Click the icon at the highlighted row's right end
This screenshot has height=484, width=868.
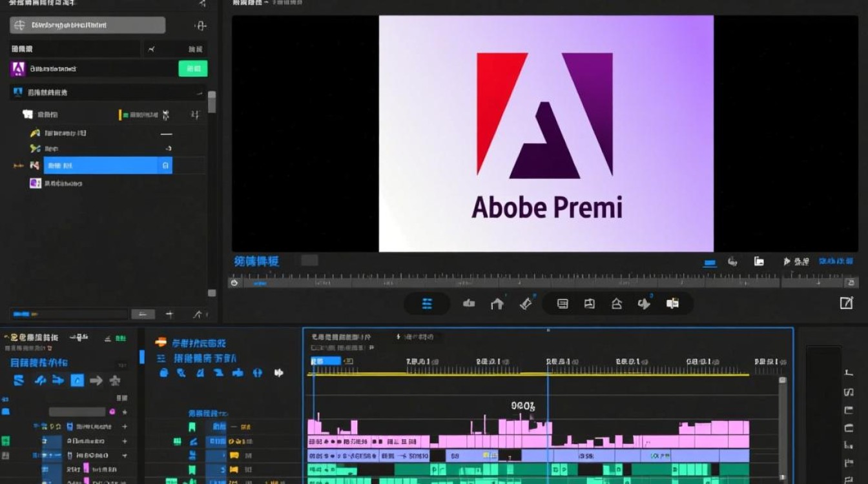point(165,166)
